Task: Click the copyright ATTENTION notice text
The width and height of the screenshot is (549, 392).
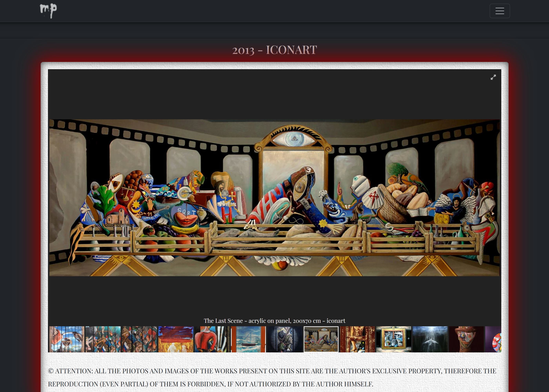Action: [x=272, y=377]
